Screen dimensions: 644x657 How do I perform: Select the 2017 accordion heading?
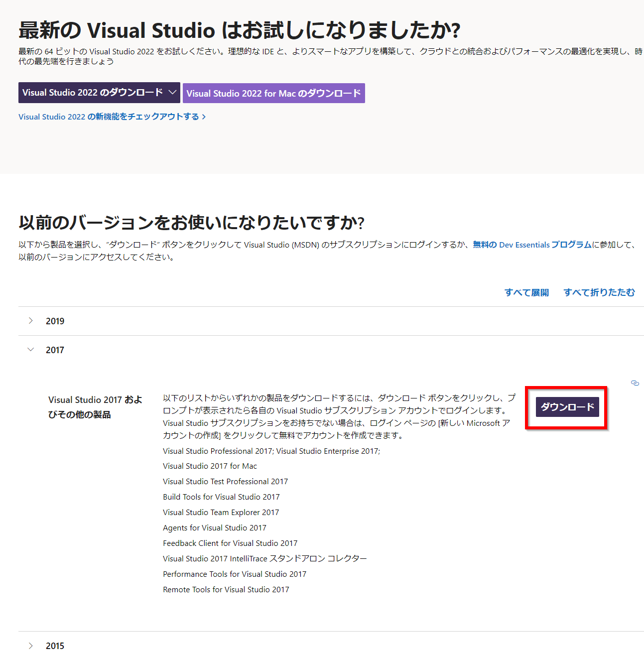pyautogui.click(x=55, y=350)
